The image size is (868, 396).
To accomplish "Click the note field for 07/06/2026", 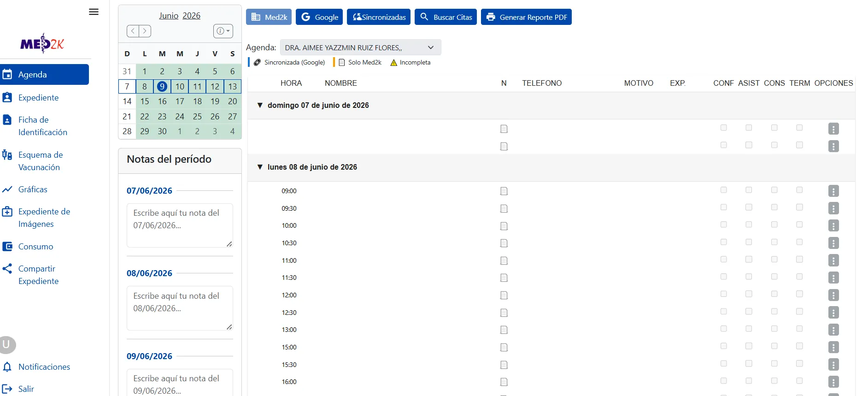I will click(180, 225).
